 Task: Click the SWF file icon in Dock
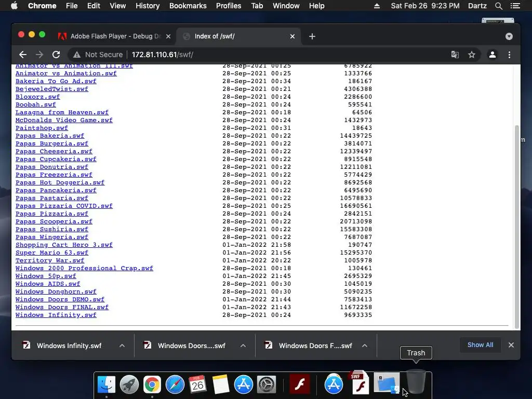click(x=360, y=383)
